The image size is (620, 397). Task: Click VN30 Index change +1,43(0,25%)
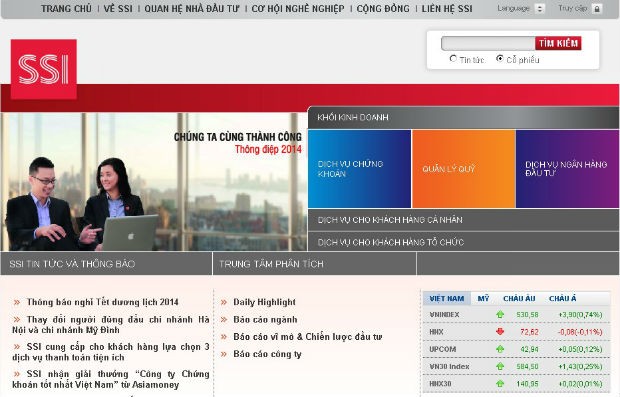(x=580, y=367)
